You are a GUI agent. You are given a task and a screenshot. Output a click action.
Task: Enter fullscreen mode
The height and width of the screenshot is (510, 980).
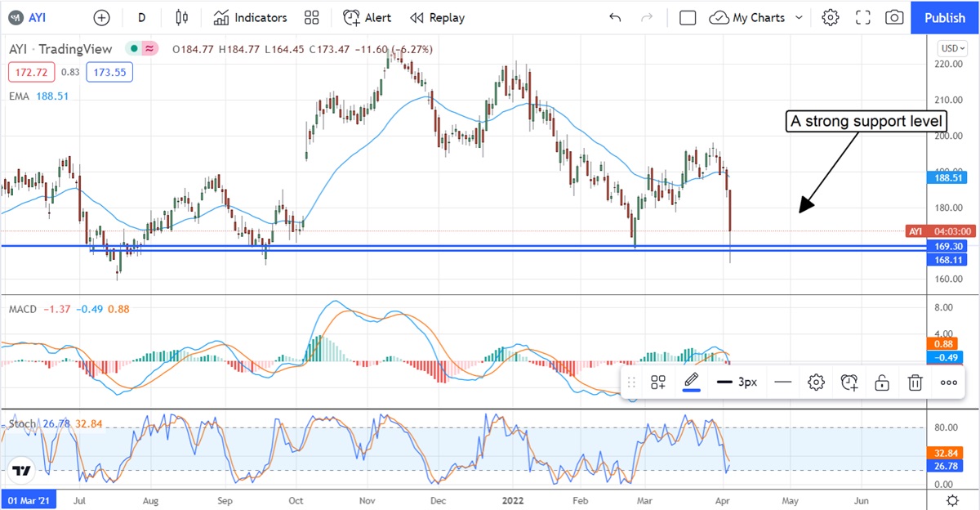[x=862, y=17]
